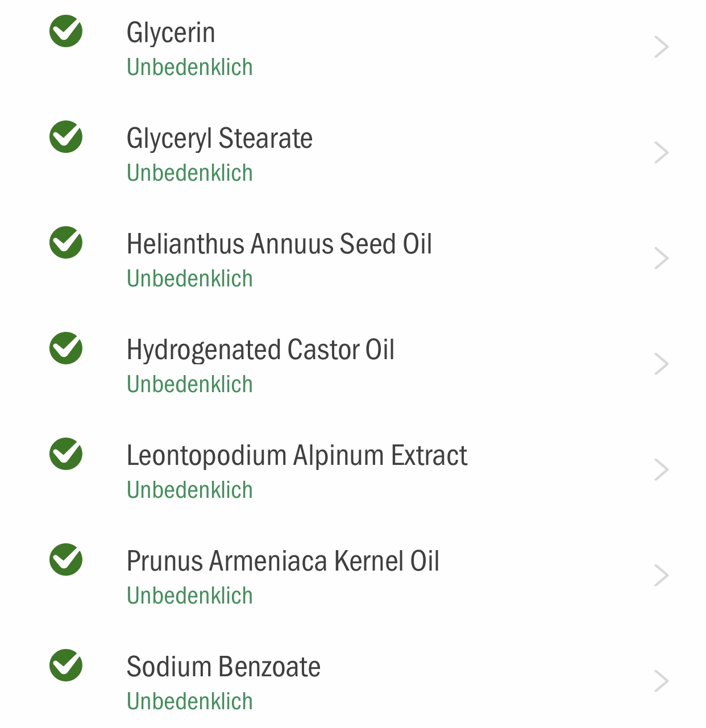
Task: Tap the checkmark beside Prunus Armeniaca Kernel Oil
Action: (x=66, y=560)
